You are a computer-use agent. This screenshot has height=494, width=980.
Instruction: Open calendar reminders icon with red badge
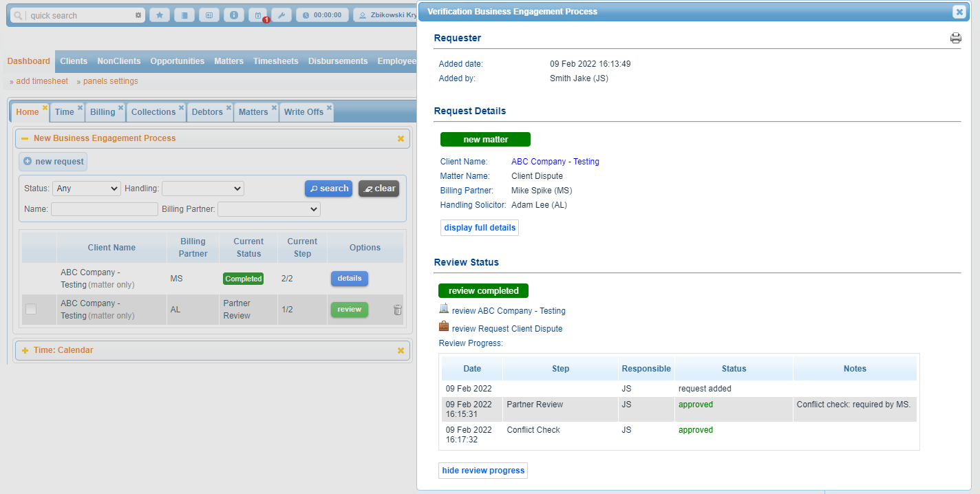coord(257,15)
